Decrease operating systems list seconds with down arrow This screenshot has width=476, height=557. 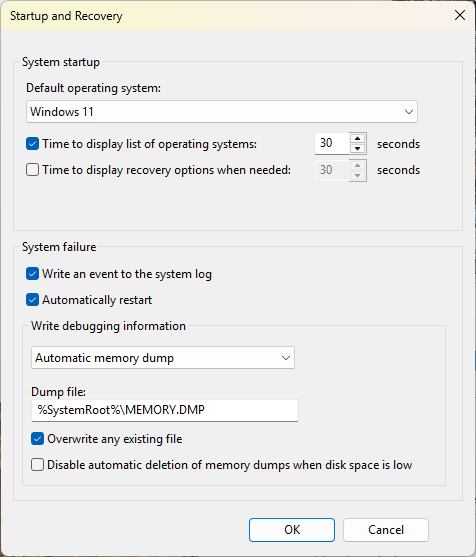(x=358, y=148)
